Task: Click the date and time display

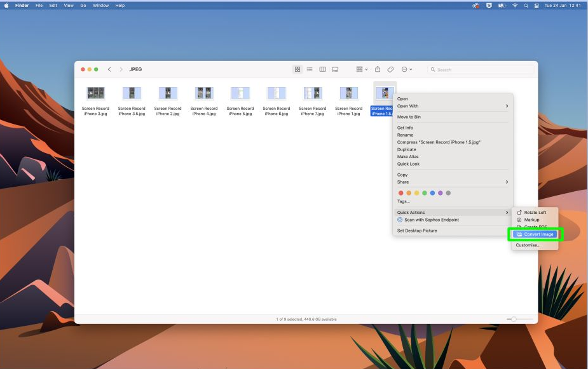Action: coord(563,6)
